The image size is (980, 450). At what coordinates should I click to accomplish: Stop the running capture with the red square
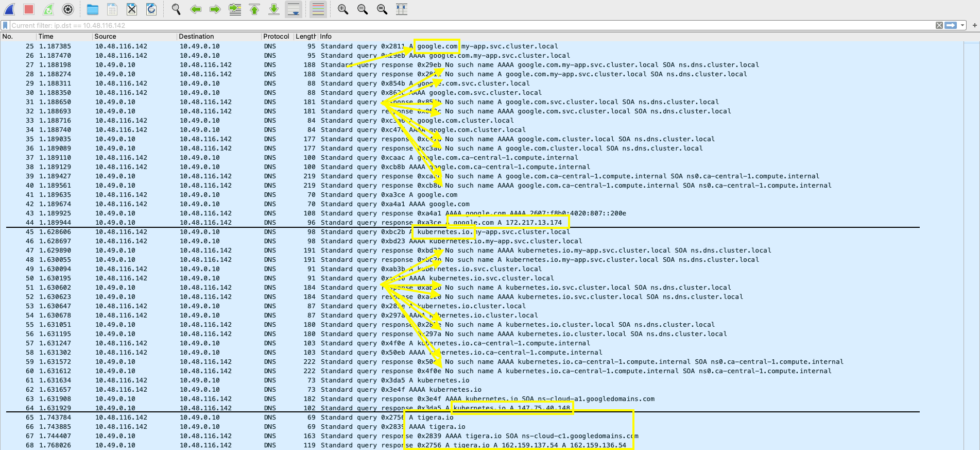[x=29, y=9]
